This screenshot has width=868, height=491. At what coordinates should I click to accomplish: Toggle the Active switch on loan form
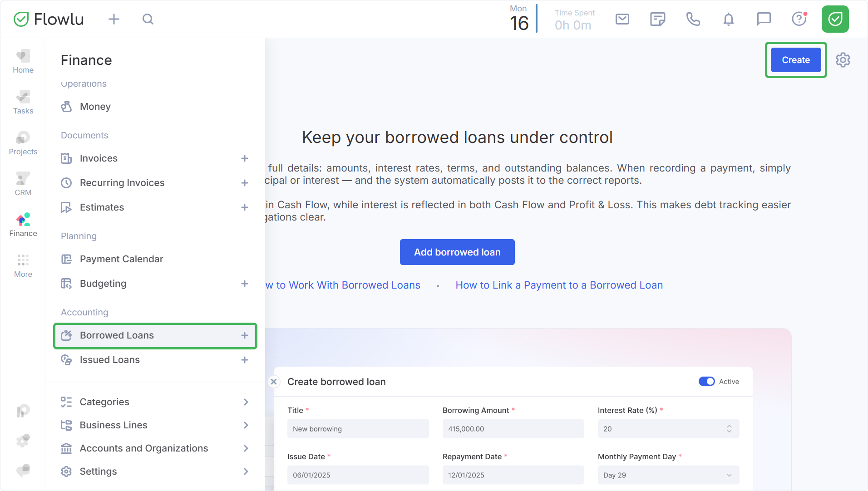(x=706, y=382)
